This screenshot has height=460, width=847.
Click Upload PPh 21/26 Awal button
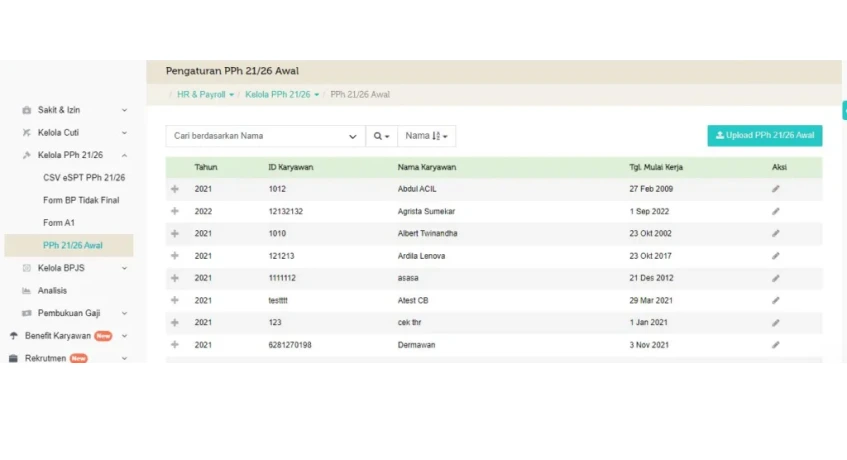765,136
